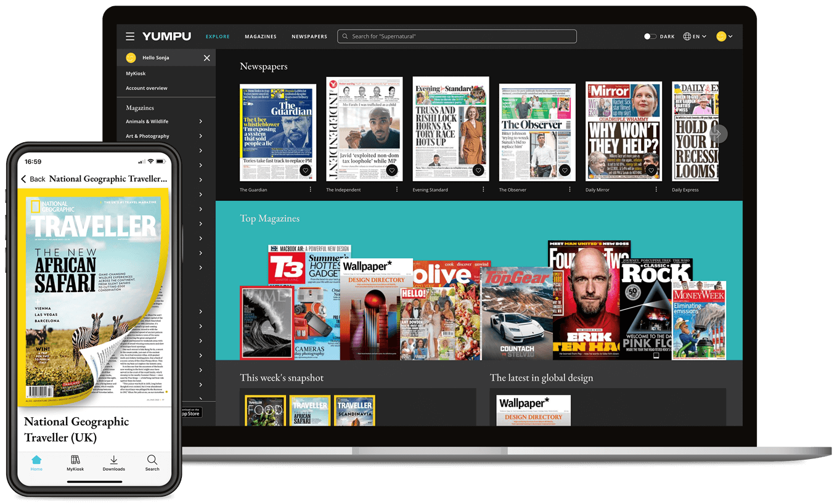Open the African Safari cover in This week's snapshot
Screen dimensions: 837x504
click(310, 410)
